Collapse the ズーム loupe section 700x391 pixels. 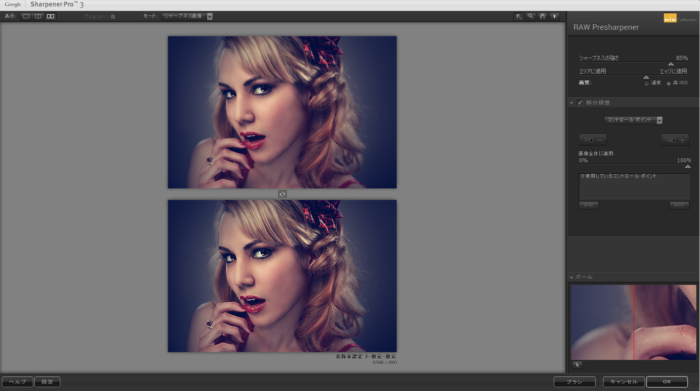(571, 277)
